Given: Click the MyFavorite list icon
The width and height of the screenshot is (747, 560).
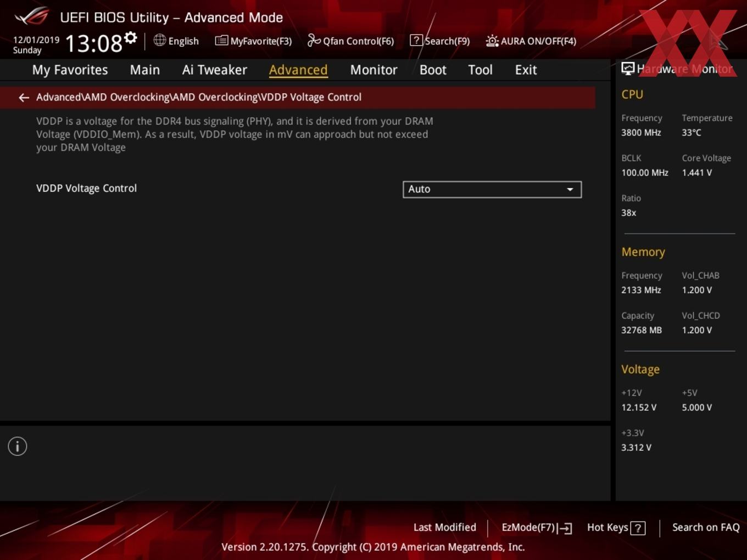Looking at the screenshot, I should click(x=221, y=41).
